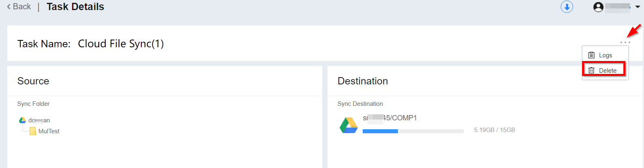Go Back to the previous page
644x168 pixels.
pos(21,7)
